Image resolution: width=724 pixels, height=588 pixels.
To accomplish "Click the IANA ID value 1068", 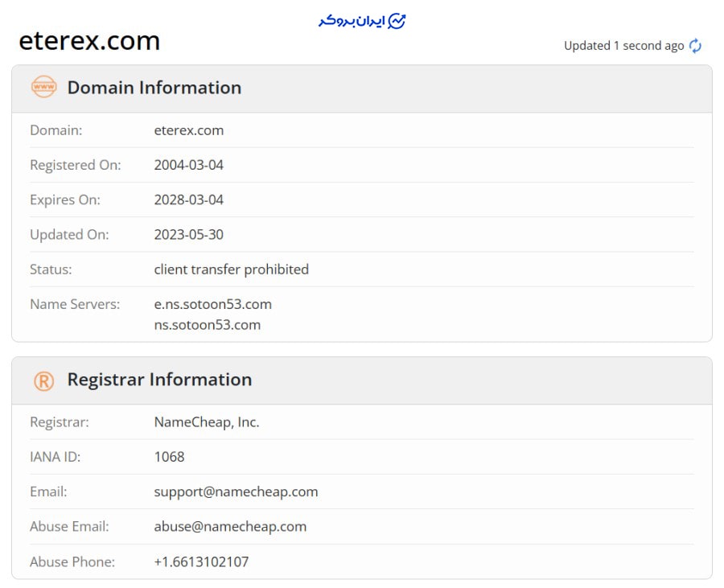I will (169, 457).
